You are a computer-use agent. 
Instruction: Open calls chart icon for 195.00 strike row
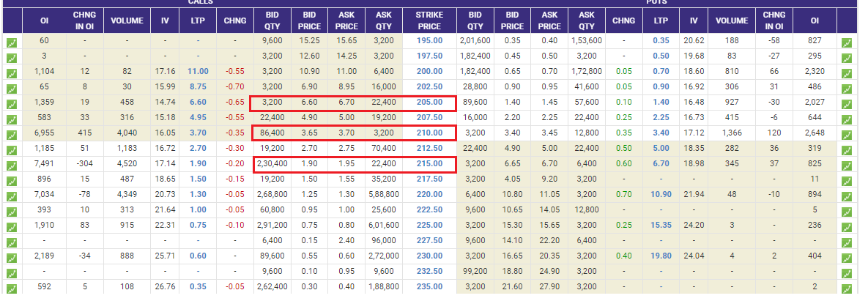point(12,41)
